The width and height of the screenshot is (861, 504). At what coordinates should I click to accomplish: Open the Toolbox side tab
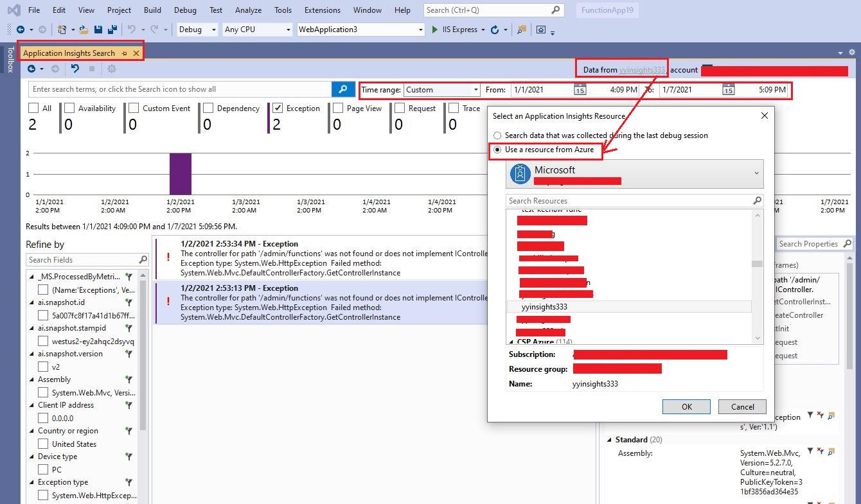pos(10,59)
